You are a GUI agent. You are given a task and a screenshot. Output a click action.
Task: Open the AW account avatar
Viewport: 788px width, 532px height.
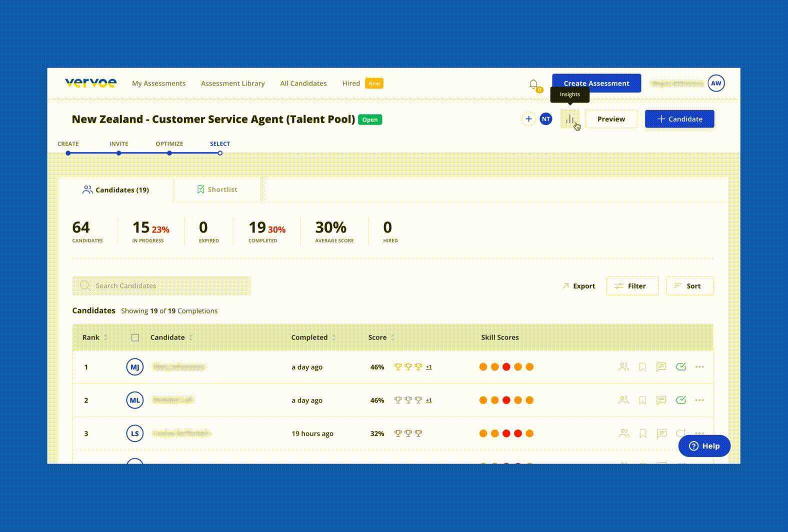(x=716, y=83)
